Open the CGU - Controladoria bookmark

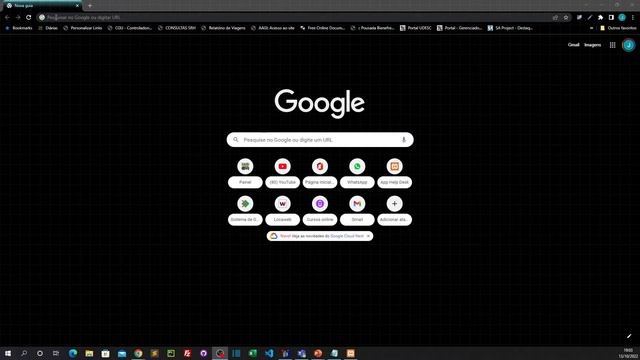click(x=130, y=28)
